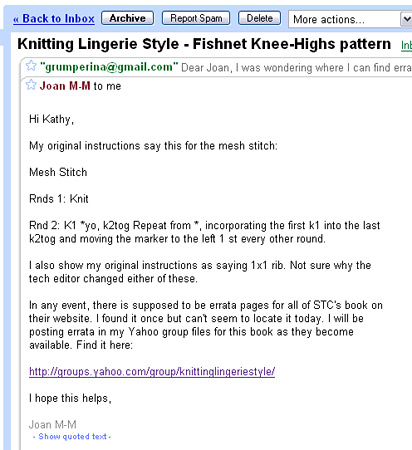Click the grumperina@gmail.com sender address

pos(109,67)
